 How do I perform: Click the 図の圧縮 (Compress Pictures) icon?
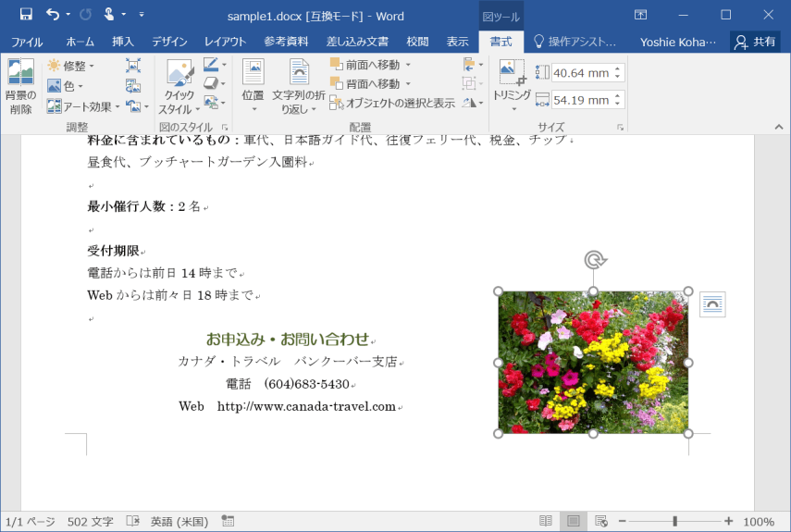tap(133, 66)
